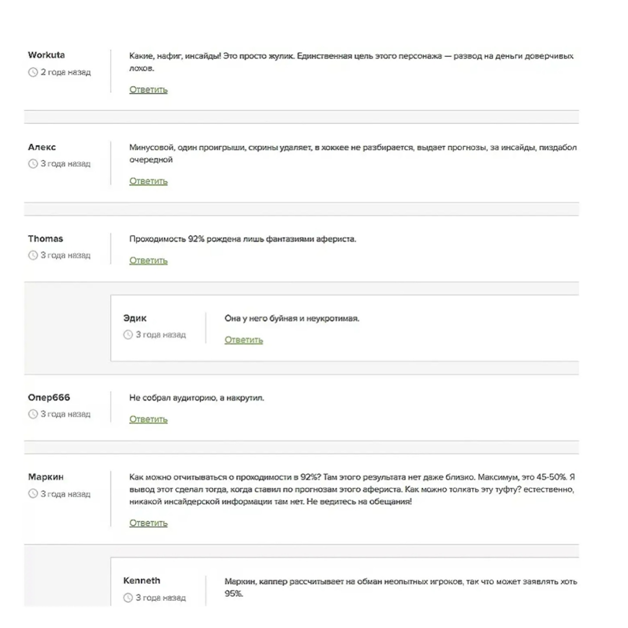The image size is (628, 628).
Task: Click the clock icon under Алекс's name
Action: [x=33, y=164]
